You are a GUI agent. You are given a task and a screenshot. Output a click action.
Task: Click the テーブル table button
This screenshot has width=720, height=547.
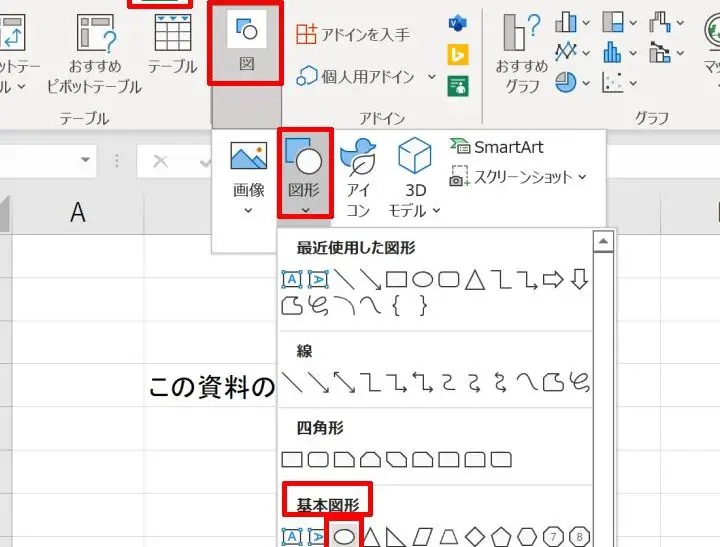tap(173, 44)
